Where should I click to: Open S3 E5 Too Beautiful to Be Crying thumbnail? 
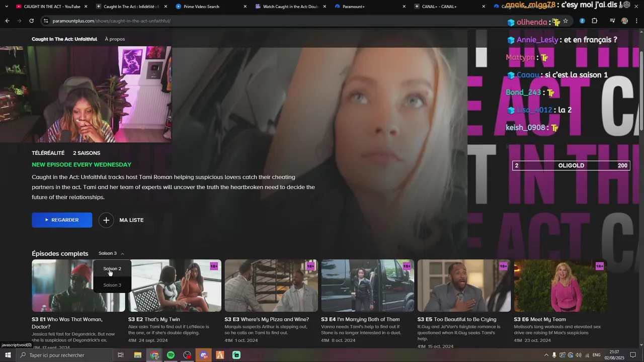coord(464,286)
